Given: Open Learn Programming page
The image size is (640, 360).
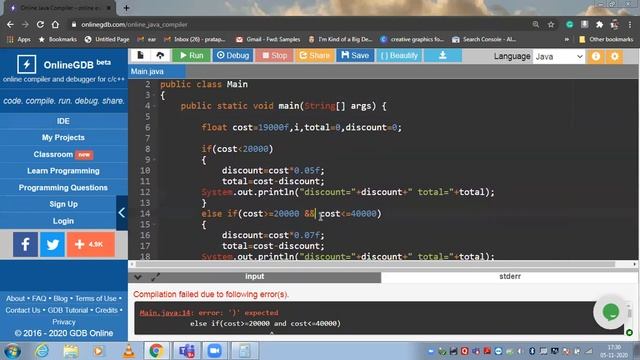Looking at the screenshot, I should pyautogui.click(x=63, y=171).
